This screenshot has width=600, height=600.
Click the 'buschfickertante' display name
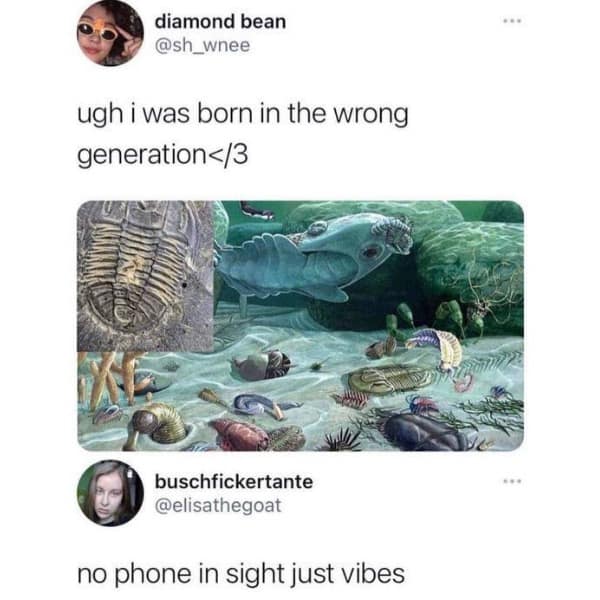234,481
